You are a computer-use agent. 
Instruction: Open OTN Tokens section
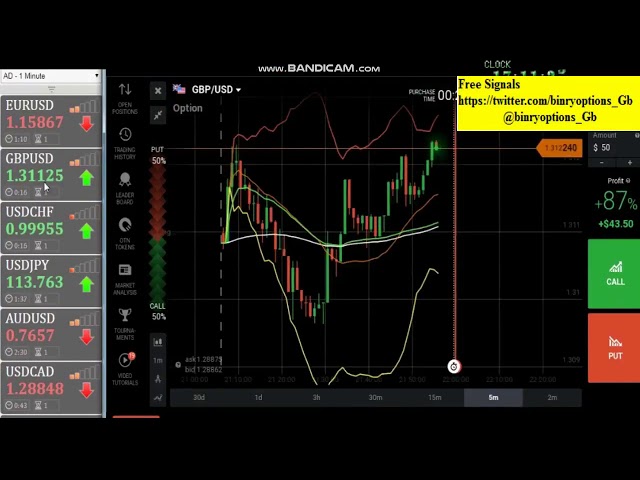pos(125,232)
